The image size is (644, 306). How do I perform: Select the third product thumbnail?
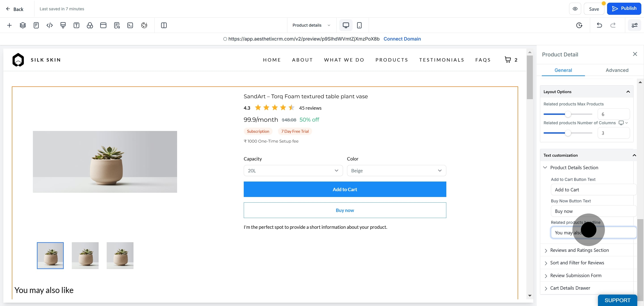(x=120, y=255)
